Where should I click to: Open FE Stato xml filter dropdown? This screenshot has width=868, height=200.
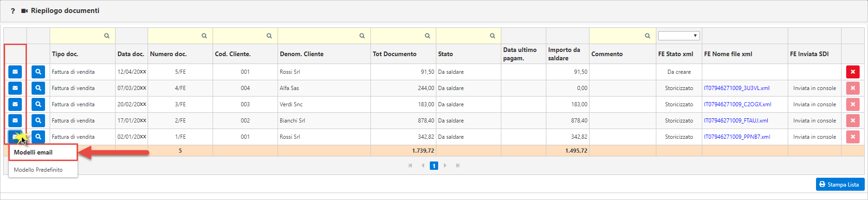tap(679, 36)
